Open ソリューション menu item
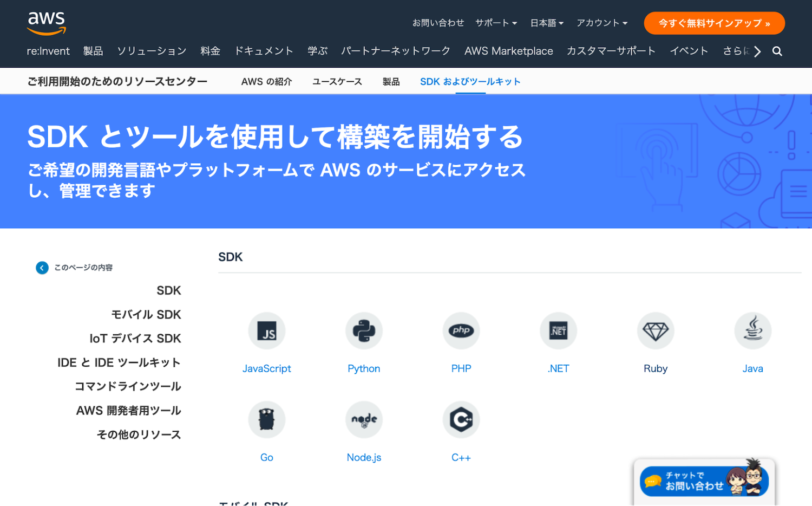 point(152,51)
